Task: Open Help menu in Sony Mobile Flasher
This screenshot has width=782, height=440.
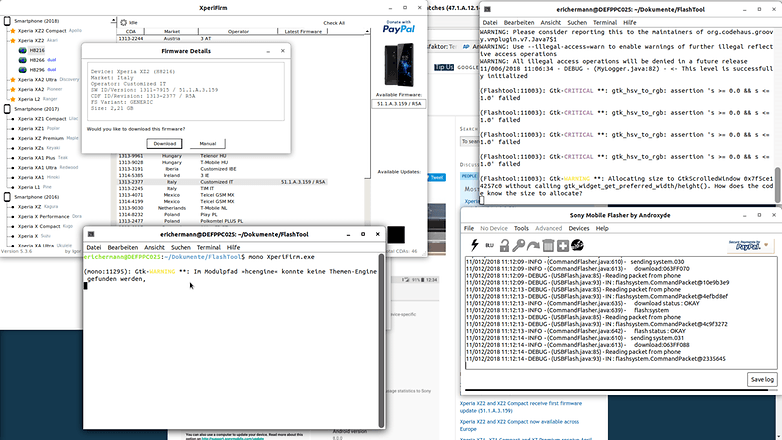Action: pyautogui.click(x=602, y=228)
